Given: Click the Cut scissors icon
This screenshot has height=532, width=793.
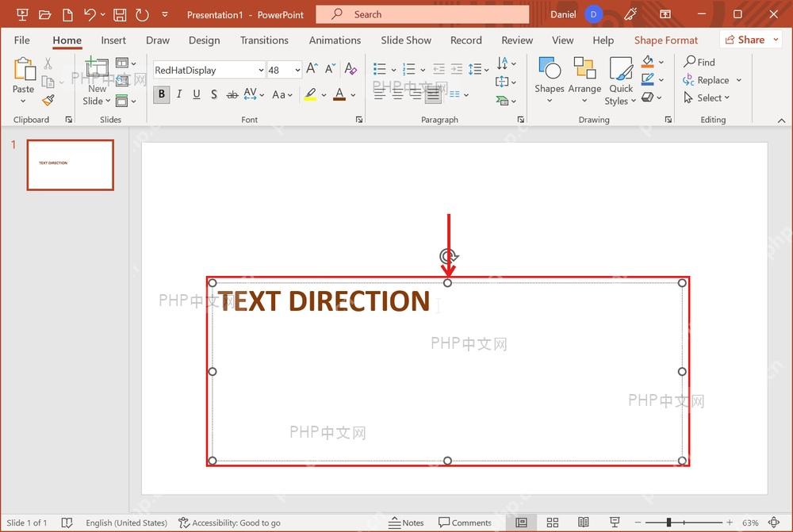Looking at the screenshot, I should [48, 63].
